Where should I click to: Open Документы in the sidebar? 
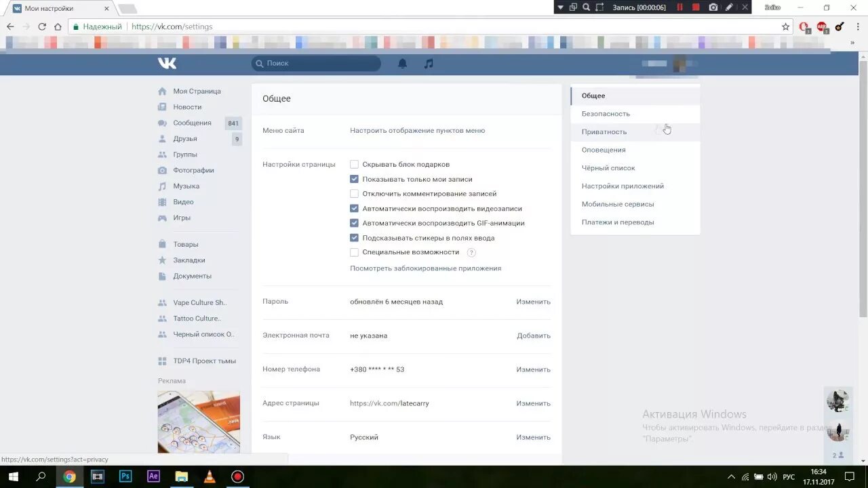[x=192, y=276]
